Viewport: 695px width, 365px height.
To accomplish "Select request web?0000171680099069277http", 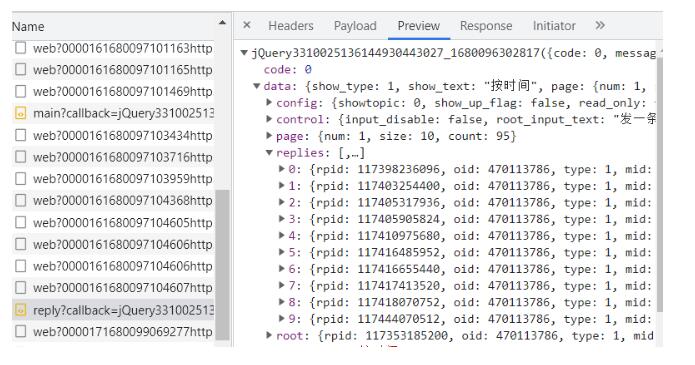I will pos(113,331).
